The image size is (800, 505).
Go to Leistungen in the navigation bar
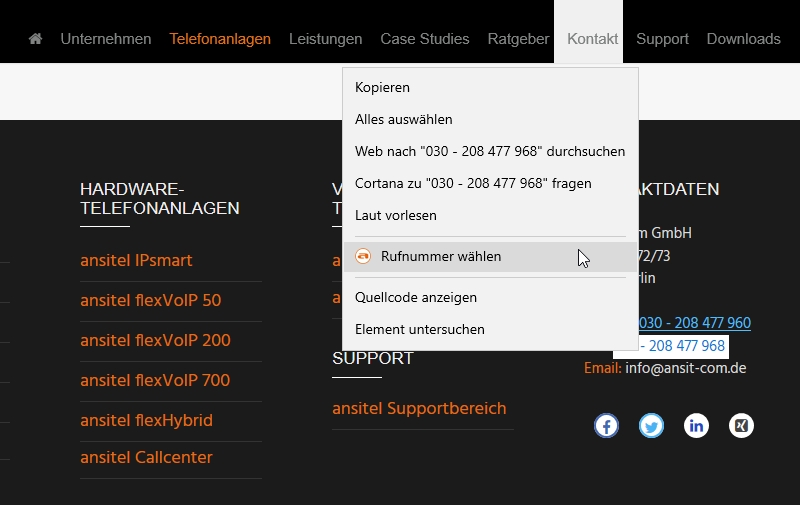pyautogui.click(x=326, y=39)
